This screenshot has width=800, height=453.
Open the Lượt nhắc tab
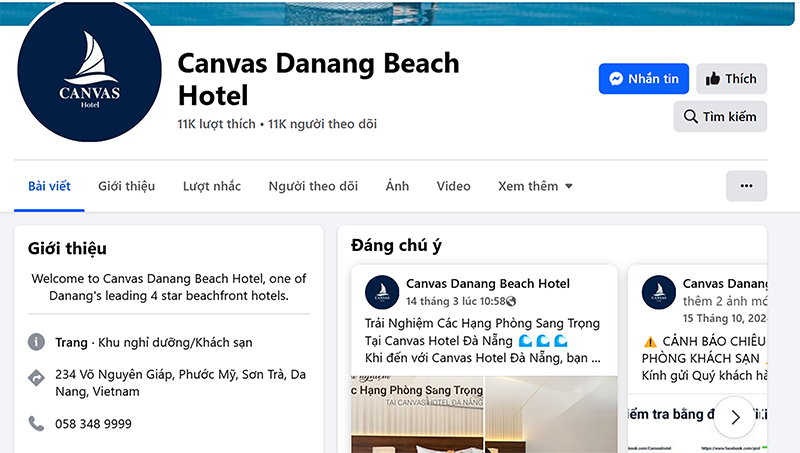(x=212, y=186)
